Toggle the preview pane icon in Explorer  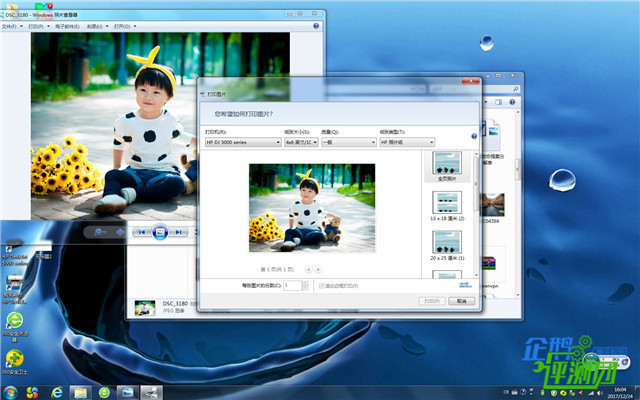click(x=498, y=102)
